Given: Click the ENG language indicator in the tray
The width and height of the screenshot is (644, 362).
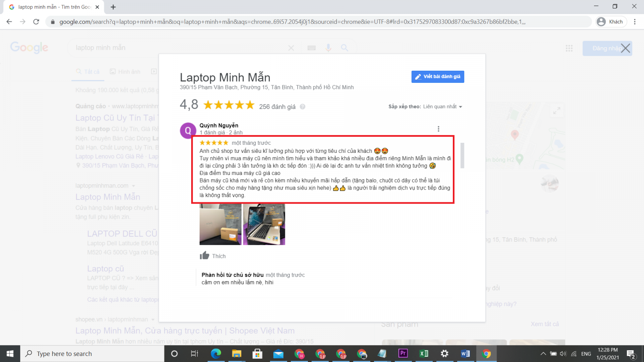Looking at the screenshot, I should click(x=586, y=354).
